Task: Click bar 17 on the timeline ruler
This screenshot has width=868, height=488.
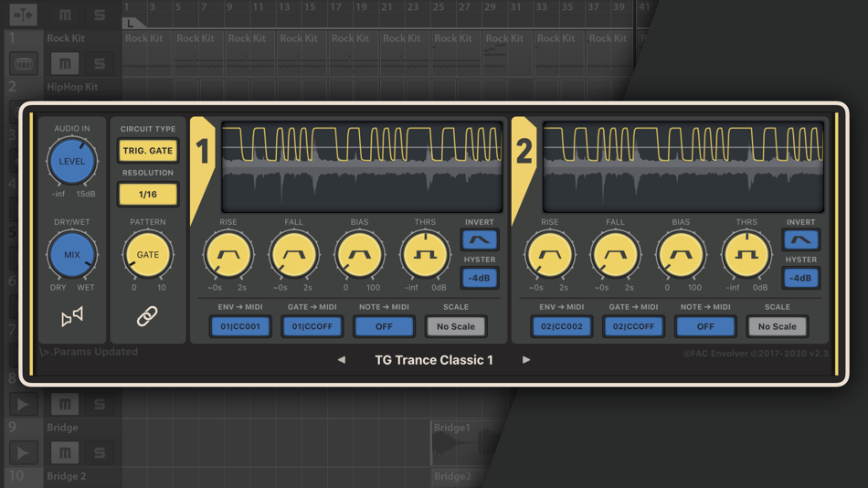Action: [335, 7]
